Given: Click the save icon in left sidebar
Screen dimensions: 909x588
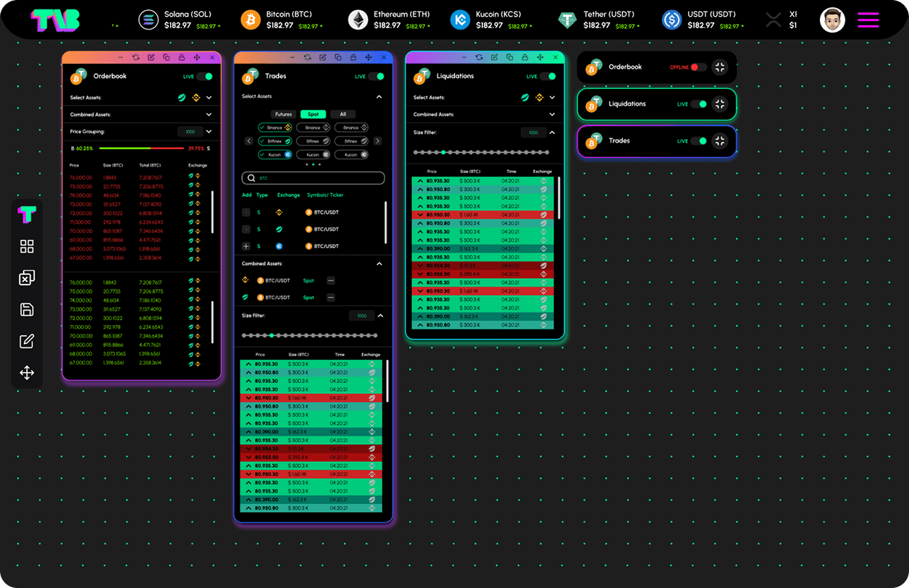Looking at the screenshot, I should [x=27, y=310].
